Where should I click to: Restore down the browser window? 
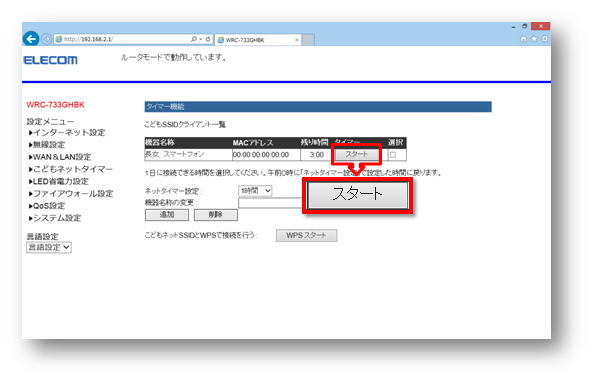tap(525, 26)
